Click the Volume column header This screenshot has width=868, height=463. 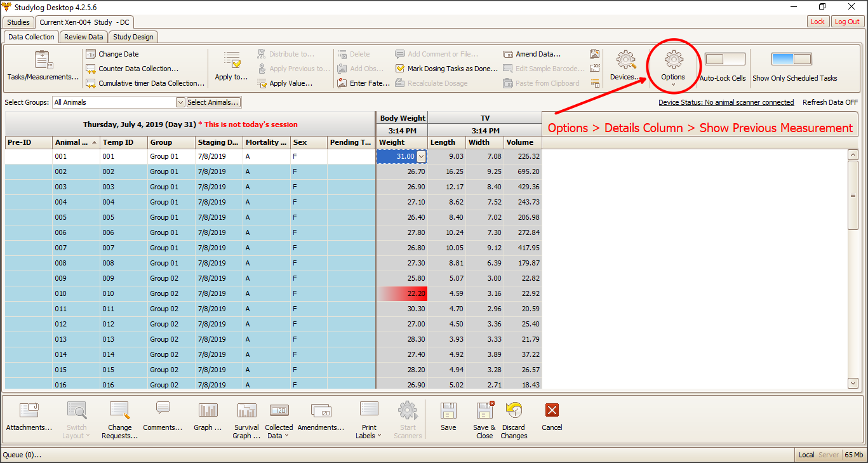coord(523,142)
